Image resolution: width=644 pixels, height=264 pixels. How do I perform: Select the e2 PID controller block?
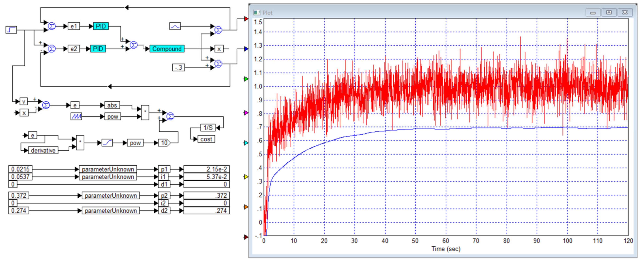tap(98, 49)
